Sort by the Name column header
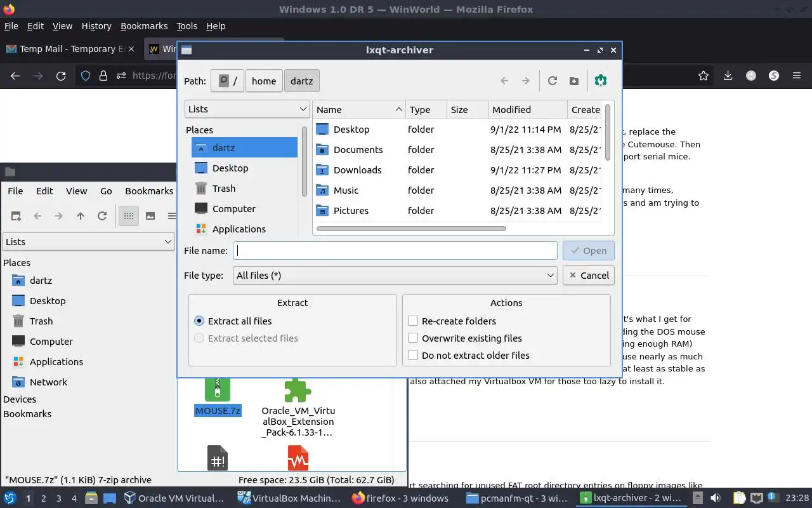Viewport: 812px width, 508px height. [359, 109]
